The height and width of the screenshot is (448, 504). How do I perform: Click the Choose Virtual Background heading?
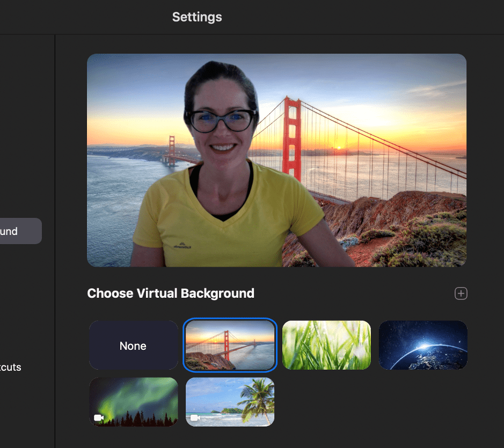click(171, 293)
